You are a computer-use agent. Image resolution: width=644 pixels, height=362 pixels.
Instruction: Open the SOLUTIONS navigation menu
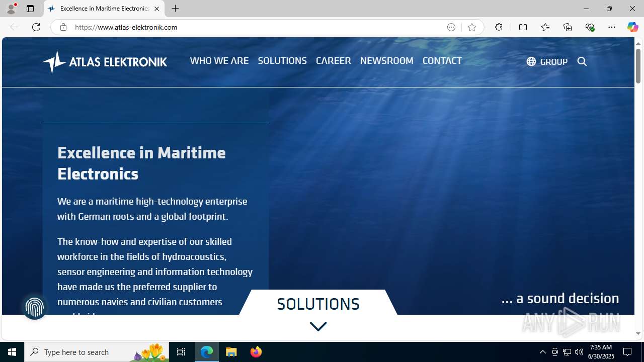282,60
